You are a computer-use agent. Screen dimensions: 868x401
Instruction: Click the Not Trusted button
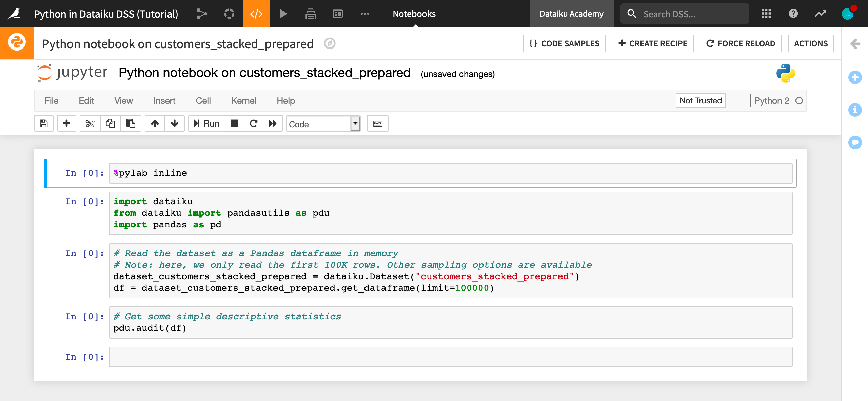[x=701, y=100]
